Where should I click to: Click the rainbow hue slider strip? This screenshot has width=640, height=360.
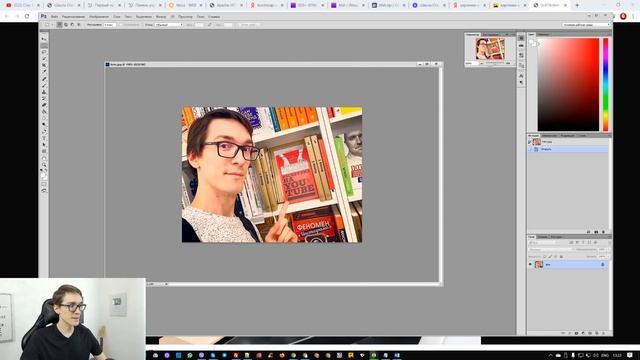click(606, 84)
